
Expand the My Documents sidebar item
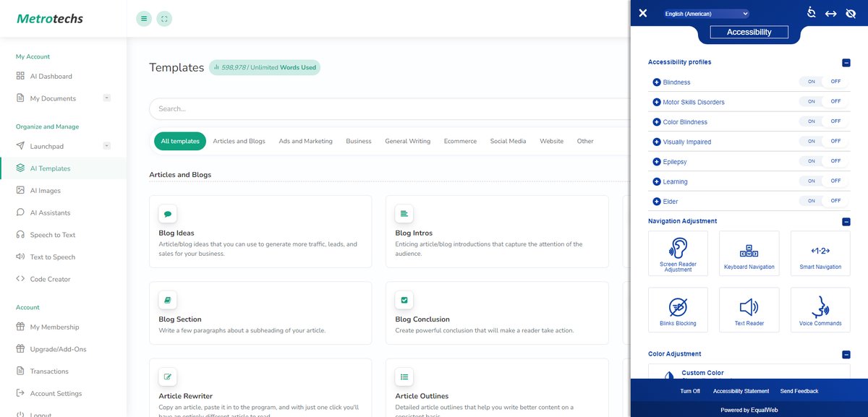pos(107,97)
